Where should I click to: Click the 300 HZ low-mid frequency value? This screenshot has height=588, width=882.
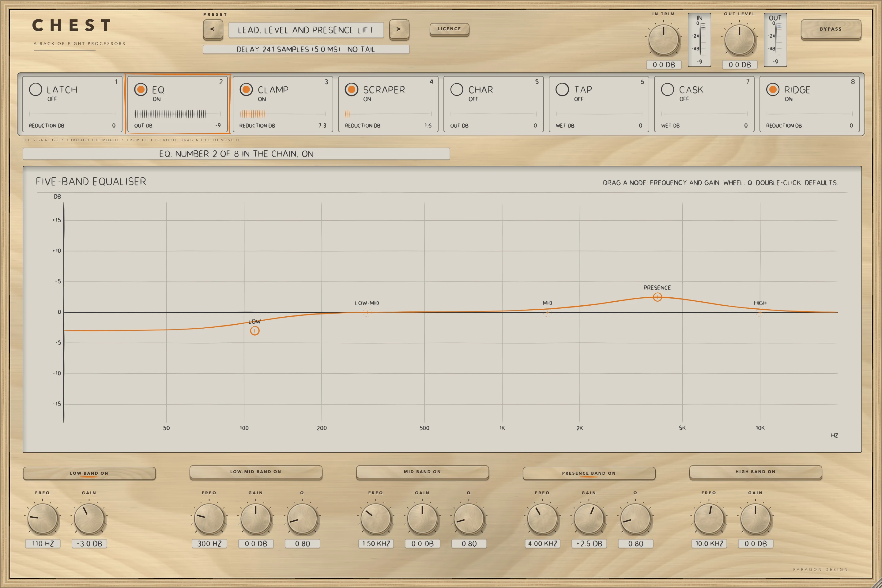[x=209, y=544]
